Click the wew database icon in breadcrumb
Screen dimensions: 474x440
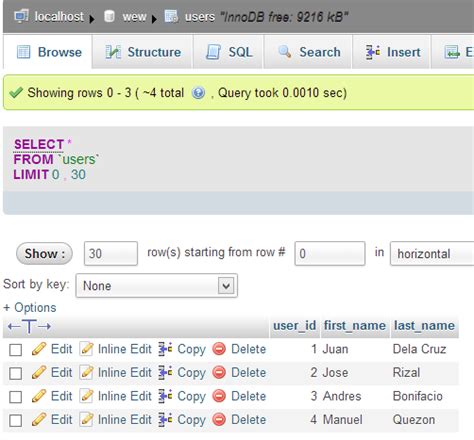pos(109,16)
